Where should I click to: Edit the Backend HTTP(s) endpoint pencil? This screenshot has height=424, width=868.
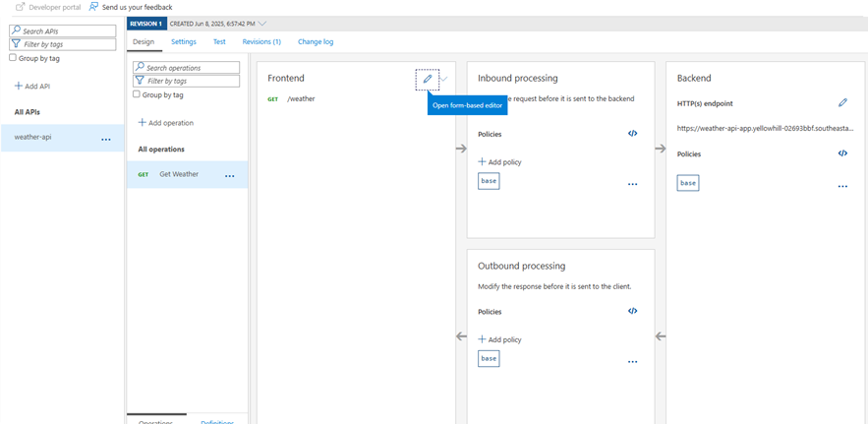pyautogui.click(x=842, y=102)
